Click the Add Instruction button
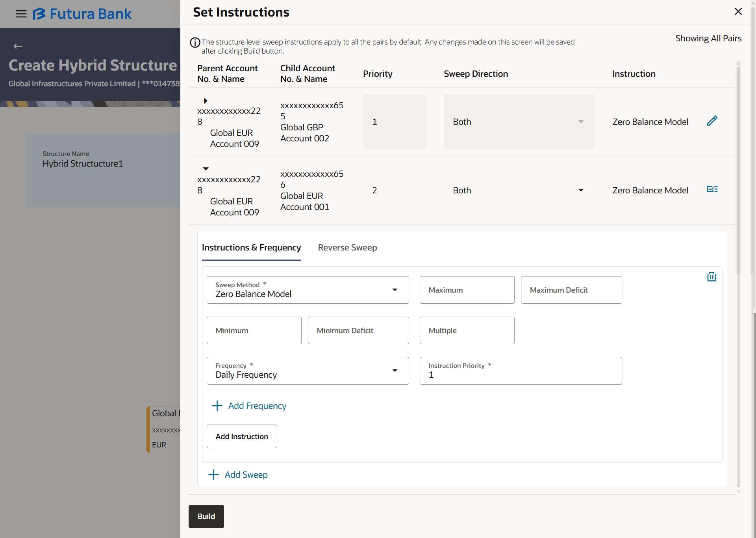 [242, 436]
